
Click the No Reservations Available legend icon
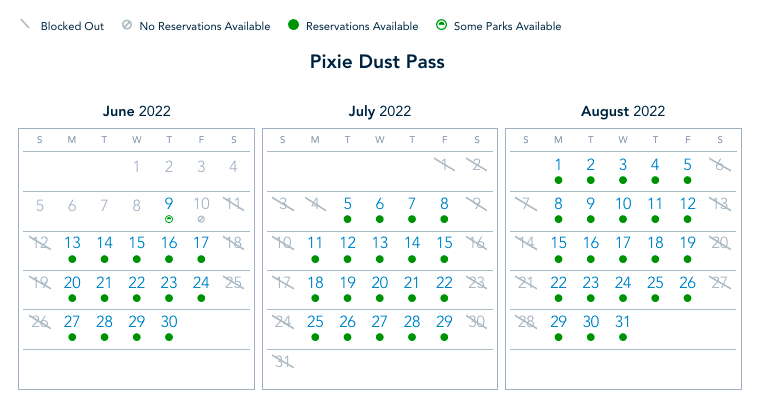click(x=127, y=26)
